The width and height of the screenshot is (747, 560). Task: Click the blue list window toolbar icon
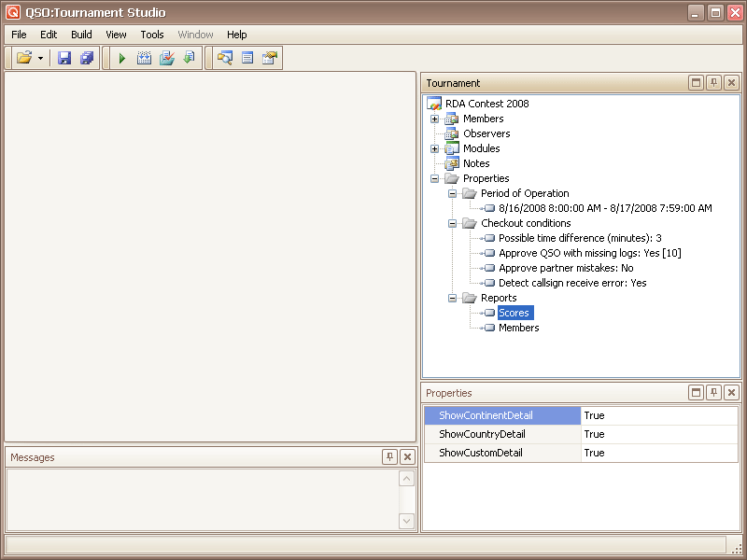(x=247, y=58)
